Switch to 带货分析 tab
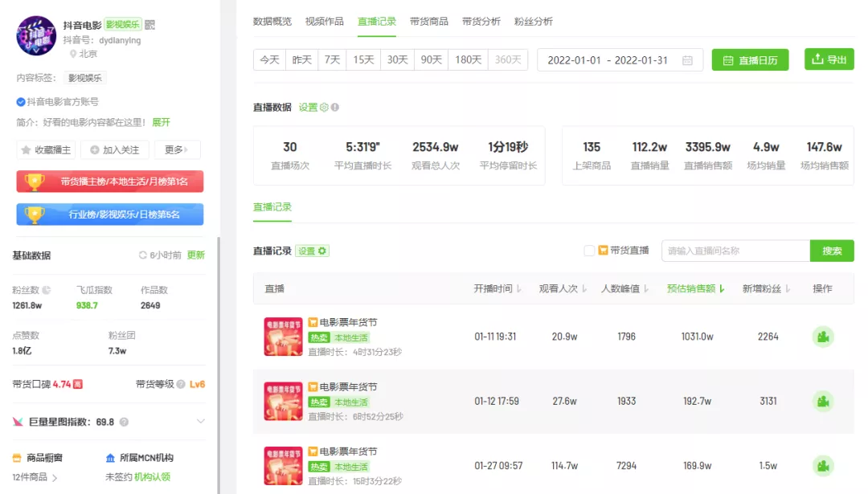Viewport: 868px width, 494px height. coord(481,22)
